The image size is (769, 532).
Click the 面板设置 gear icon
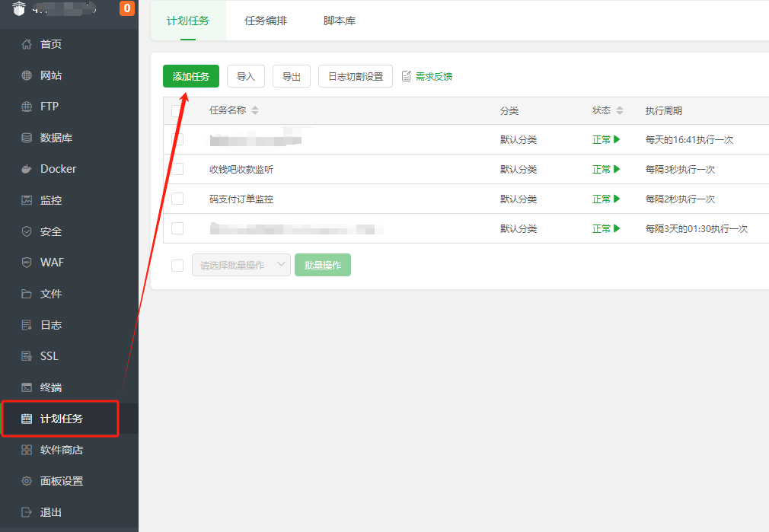click(x=27, y=481)
